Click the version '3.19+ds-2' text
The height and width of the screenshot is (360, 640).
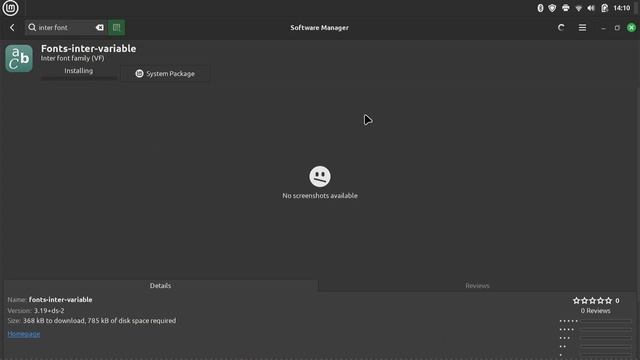pos(49,311)
